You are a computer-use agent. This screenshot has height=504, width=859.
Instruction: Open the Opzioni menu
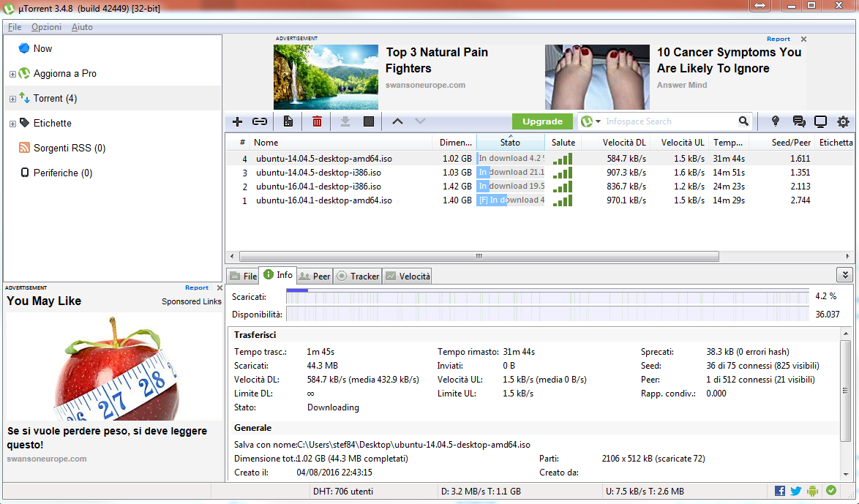click(x=45, y=27)
